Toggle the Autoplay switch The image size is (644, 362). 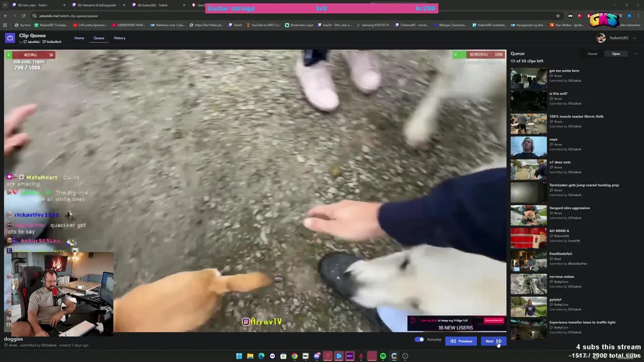coord(419,340)
